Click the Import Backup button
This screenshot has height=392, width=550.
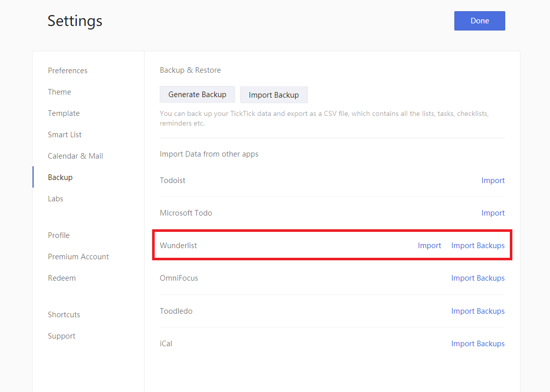pyautogui.click(x=274, y=95)
